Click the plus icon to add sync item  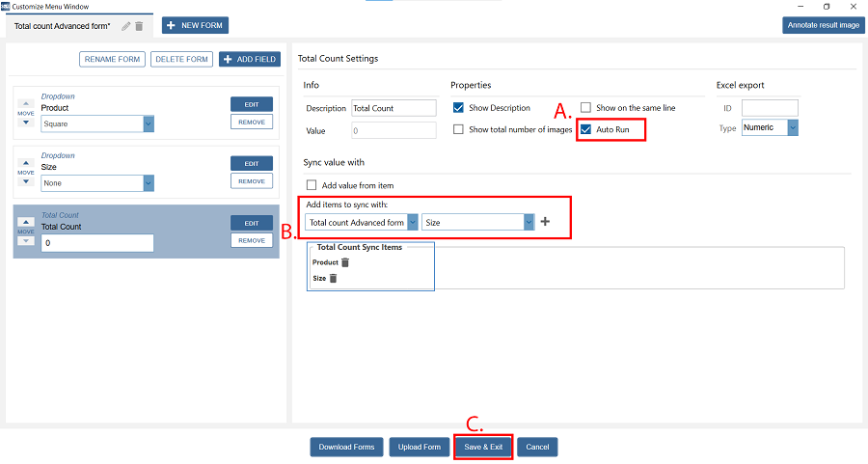(x=545, y=222)
